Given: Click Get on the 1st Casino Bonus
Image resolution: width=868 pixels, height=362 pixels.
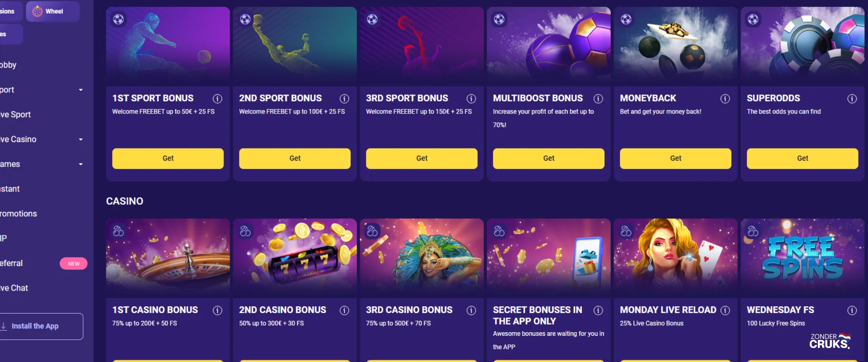Looking at the screenshot, I should click(168, 360).
